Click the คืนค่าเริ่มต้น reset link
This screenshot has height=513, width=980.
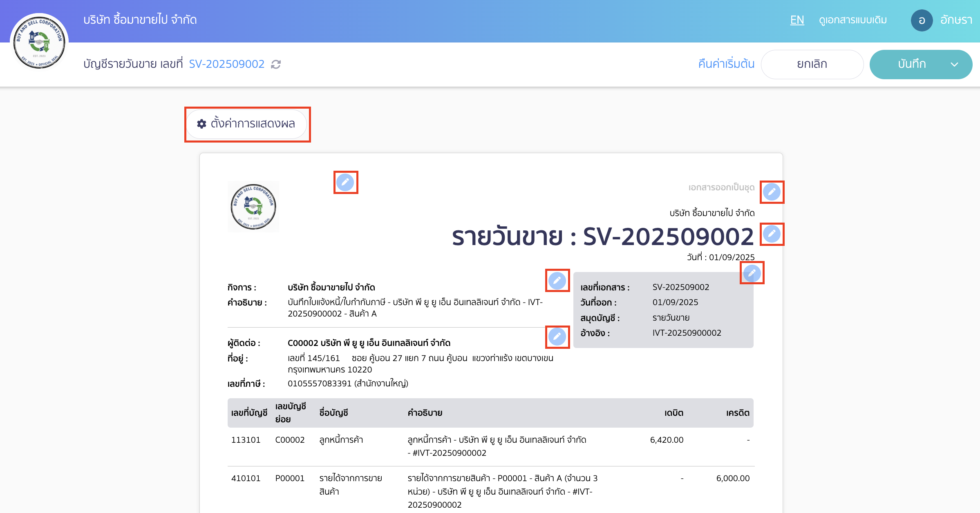pos(726,64)
